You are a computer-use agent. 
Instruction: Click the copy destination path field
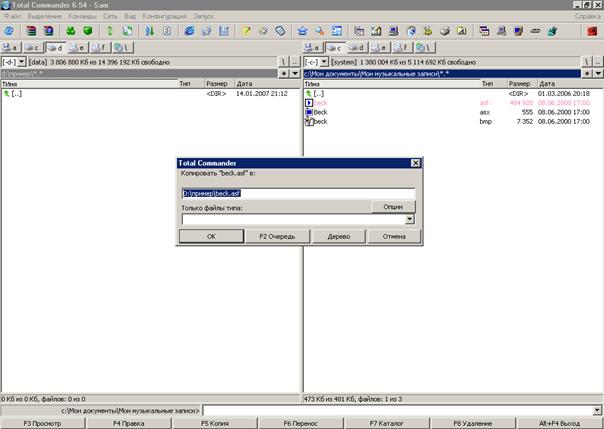coord(297,194)
